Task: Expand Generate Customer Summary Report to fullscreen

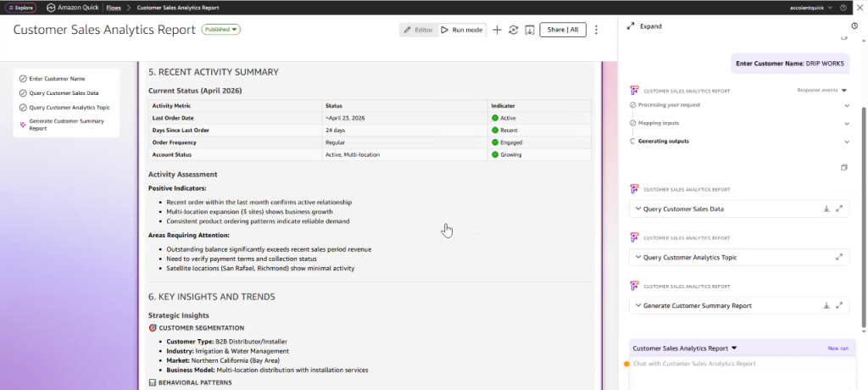Action: [839, 305]
